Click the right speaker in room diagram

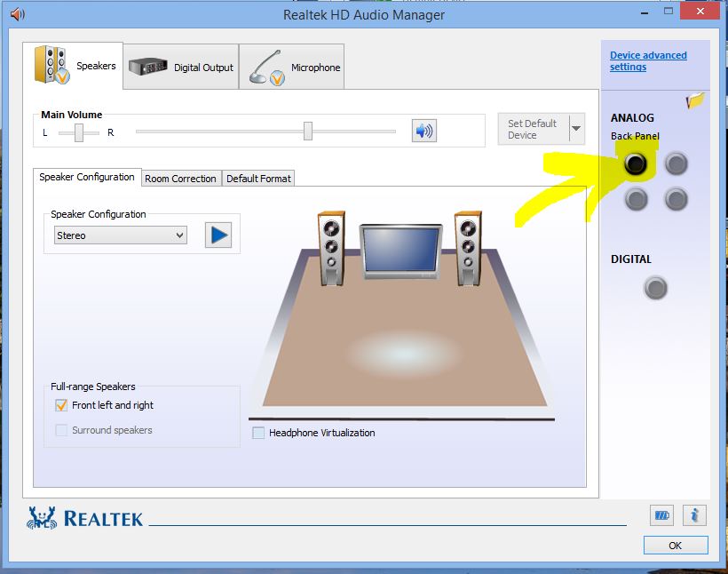pos(468,249)
